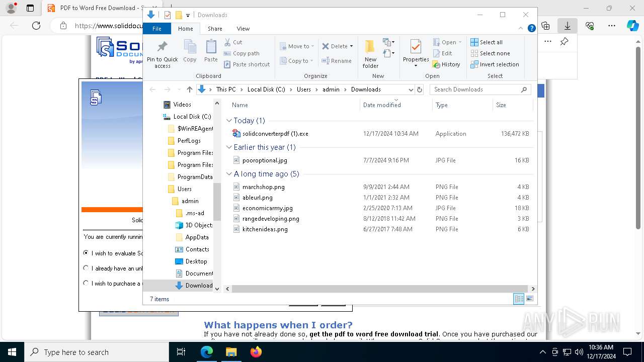This screenshot has height=362, width=644.
Task: Click the Paste shortcut command
Action: tap(247, 64)
